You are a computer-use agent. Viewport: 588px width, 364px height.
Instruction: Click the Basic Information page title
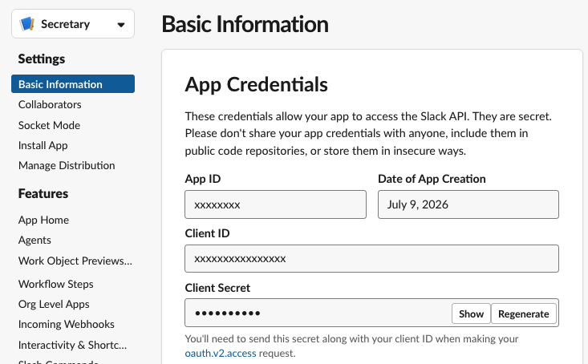point(245,24)
